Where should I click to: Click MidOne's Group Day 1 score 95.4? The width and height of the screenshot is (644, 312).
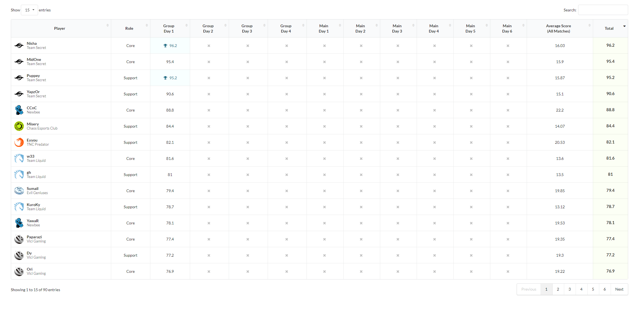170,62
